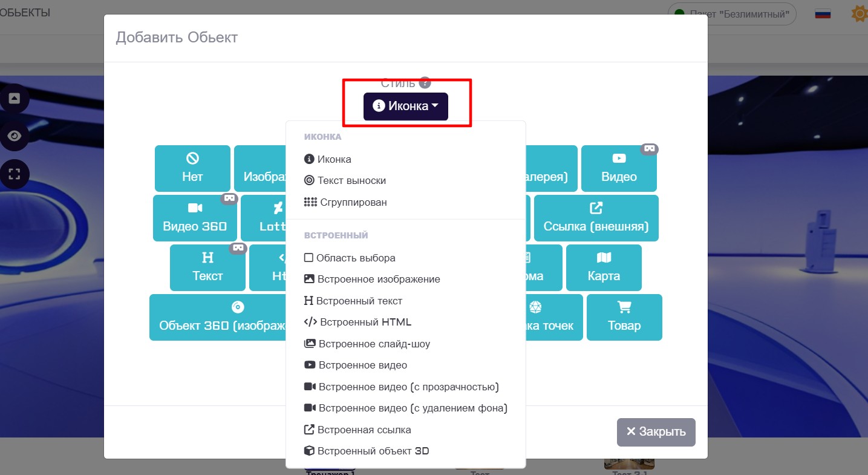Select Область выбора option
Viewport: 868px width, 475px height.
pos(350,258)
